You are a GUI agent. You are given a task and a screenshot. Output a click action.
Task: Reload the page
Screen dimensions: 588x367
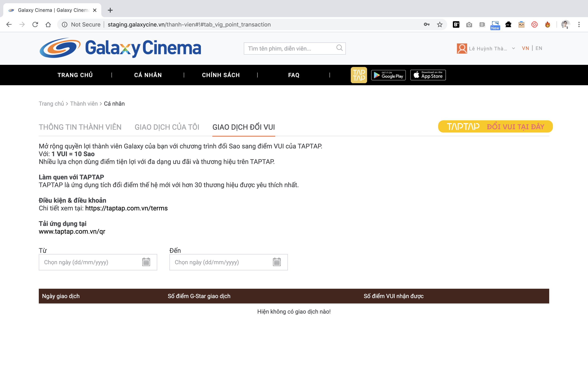click(x=35, y=24)
